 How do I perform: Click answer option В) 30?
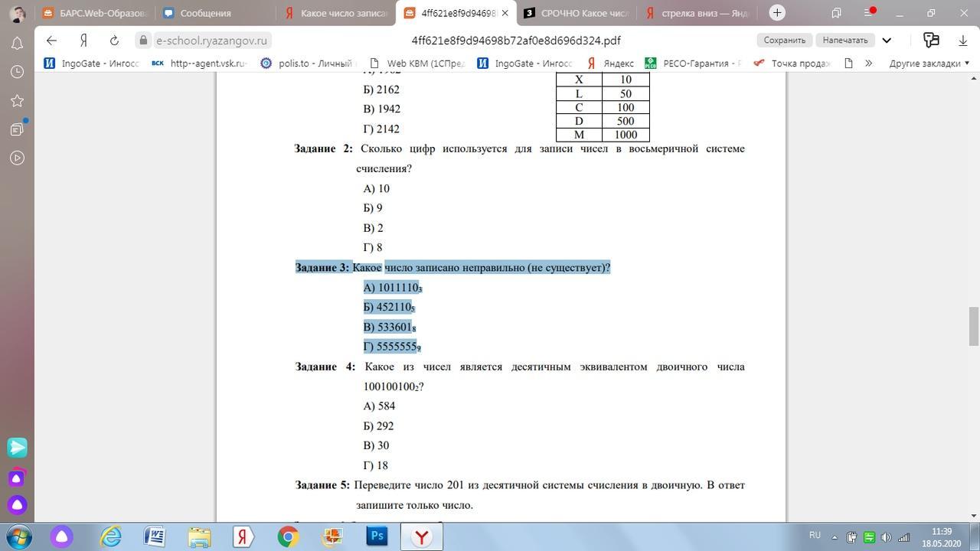(377, 446)
